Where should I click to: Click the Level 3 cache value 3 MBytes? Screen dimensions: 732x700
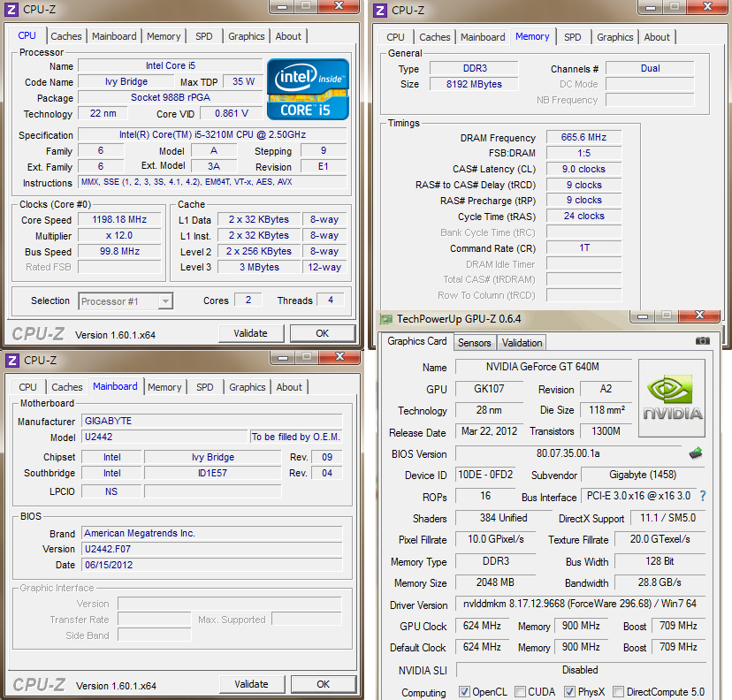coord(259,267)
